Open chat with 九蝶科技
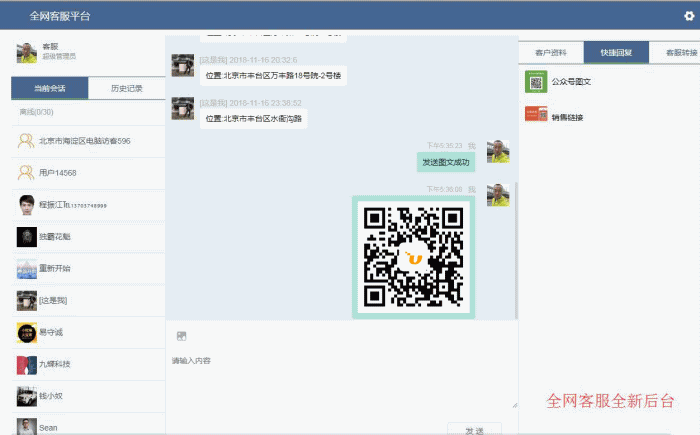Image resolution: width=700 pixels, height=435 pixels. [x=55, y=364]
